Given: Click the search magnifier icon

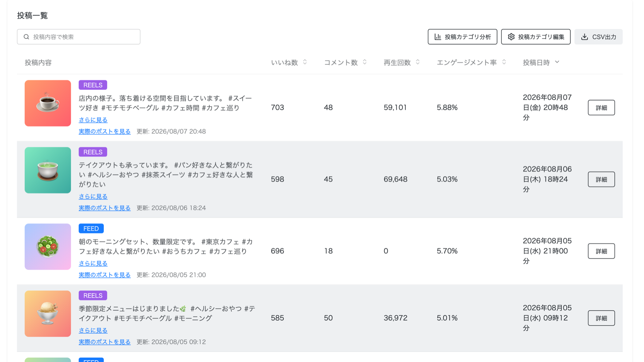Looking at the screenshot, I should [27, 37].
